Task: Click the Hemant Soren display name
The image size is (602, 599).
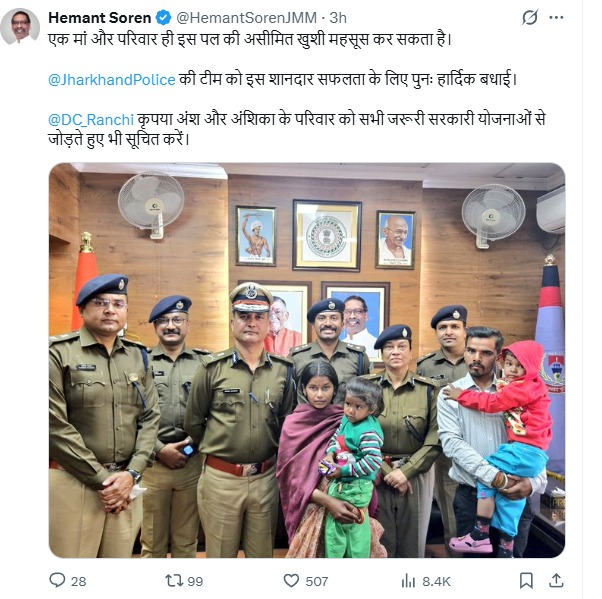Action: point(100,18)
